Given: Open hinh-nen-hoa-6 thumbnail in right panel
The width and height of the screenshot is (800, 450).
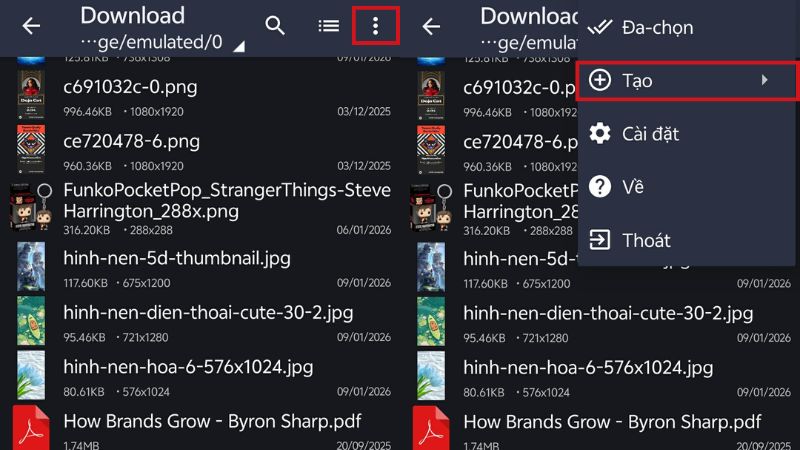Looking at the screenshot, I should (431, 376).
